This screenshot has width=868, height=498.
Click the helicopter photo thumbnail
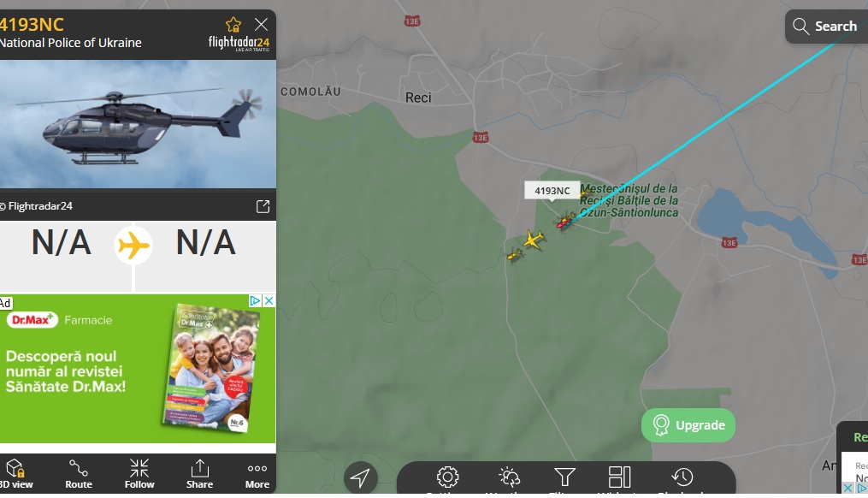[138, 124]
